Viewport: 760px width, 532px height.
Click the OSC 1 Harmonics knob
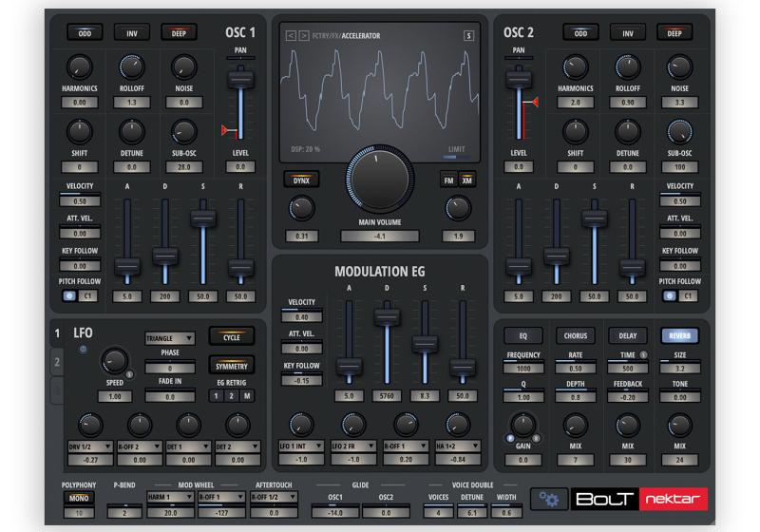point(79,66)
